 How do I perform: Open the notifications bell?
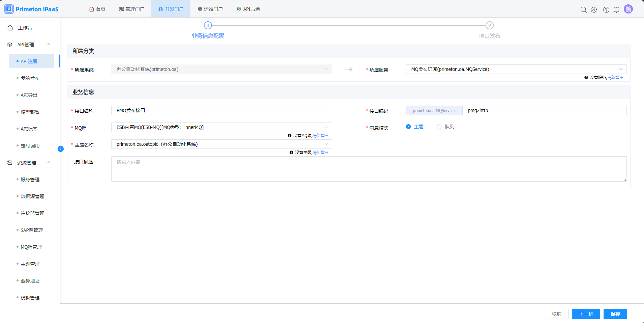tap(616, 10)
